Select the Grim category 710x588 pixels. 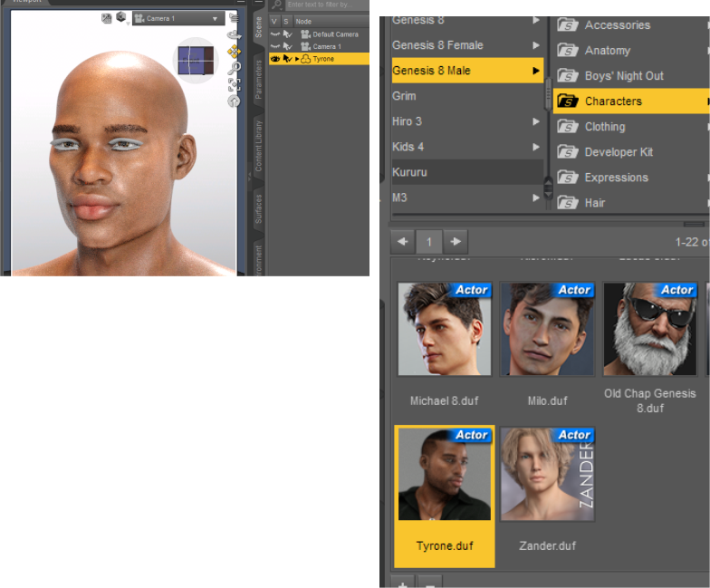tap(467, 96)
